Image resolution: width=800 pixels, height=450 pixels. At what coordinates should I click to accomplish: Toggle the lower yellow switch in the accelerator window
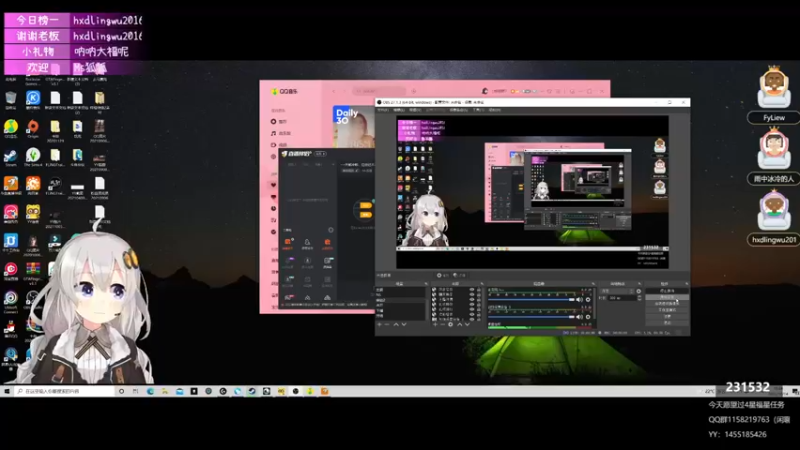tap(366, 215)
